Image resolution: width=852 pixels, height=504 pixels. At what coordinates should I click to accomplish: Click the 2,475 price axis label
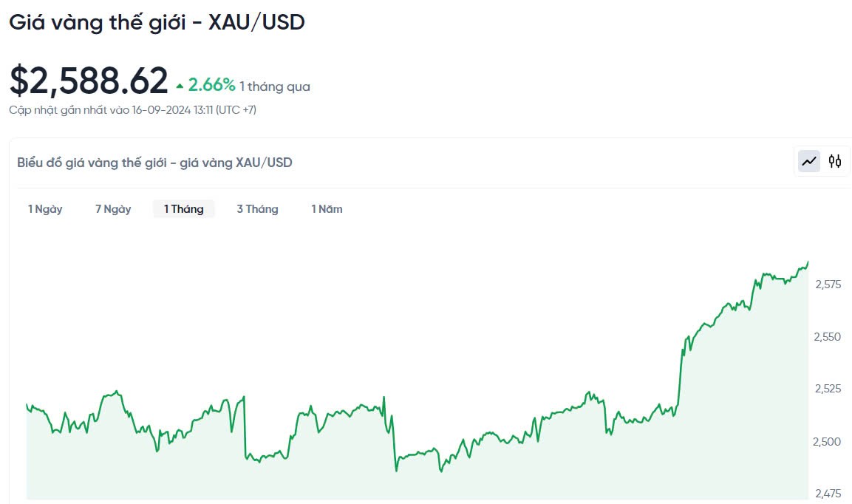[828, 493]
